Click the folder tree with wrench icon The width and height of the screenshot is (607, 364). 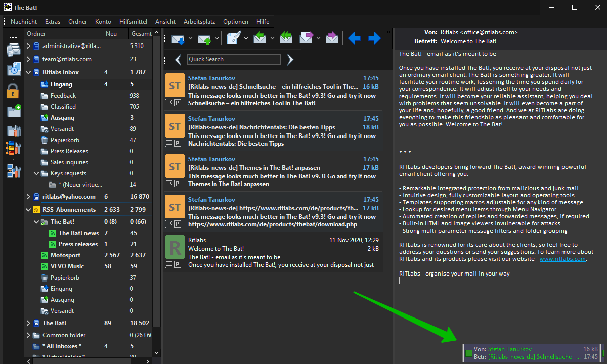13,149
